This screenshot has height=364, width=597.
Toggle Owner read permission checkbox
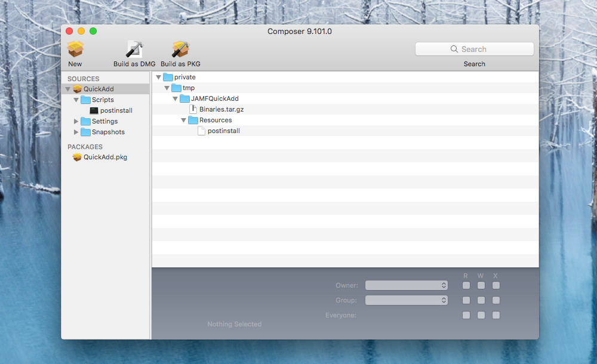coord(466,286)
